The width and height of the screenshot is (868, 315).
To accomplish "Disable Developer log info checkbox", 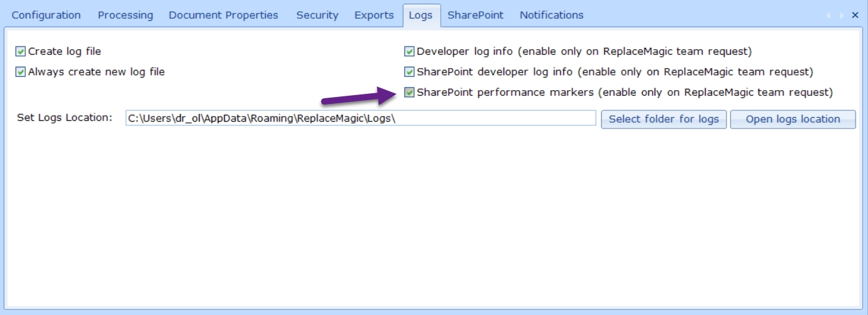I will pos(409,52).
